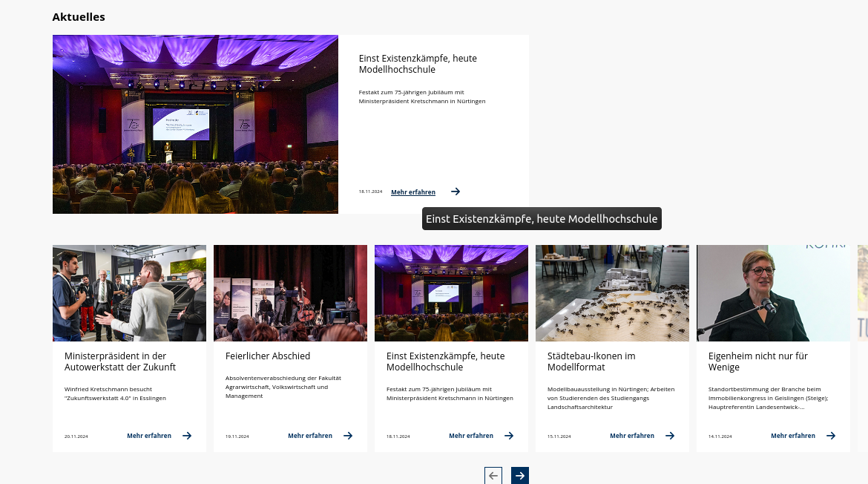Screen dimensions: 868x484
Task: Click the featured headline Einst Existenzkämpfe, heute Modellhochschule
Action: point(418,64)
